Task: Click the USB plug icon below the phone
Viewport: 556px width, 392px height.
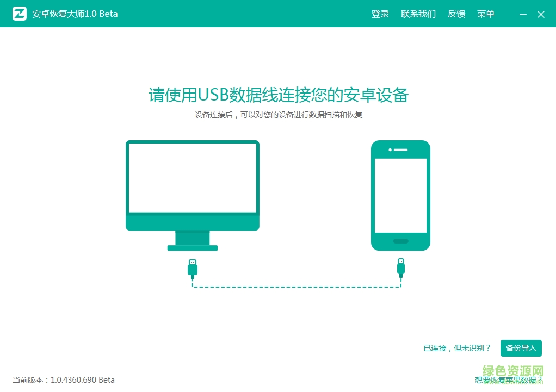Action: pyautogui.click(x=401, y=266)
